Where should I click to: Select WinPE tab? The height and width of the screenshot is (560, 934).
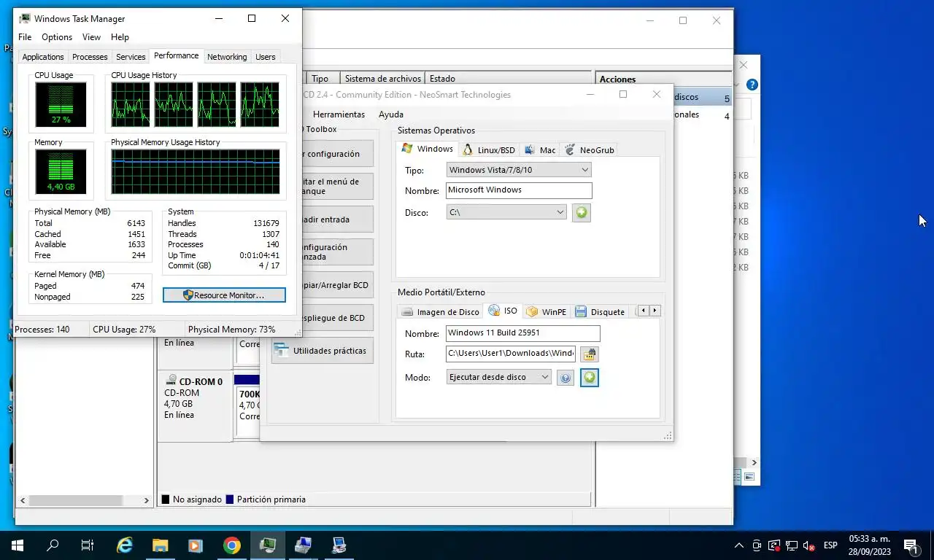(547, 311)
